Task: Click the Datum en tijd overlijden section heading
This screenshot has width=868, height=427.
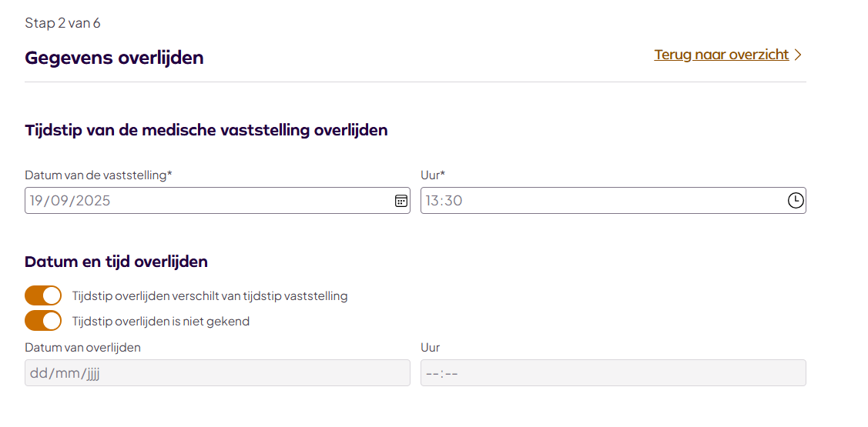Action: coord(116,262)
